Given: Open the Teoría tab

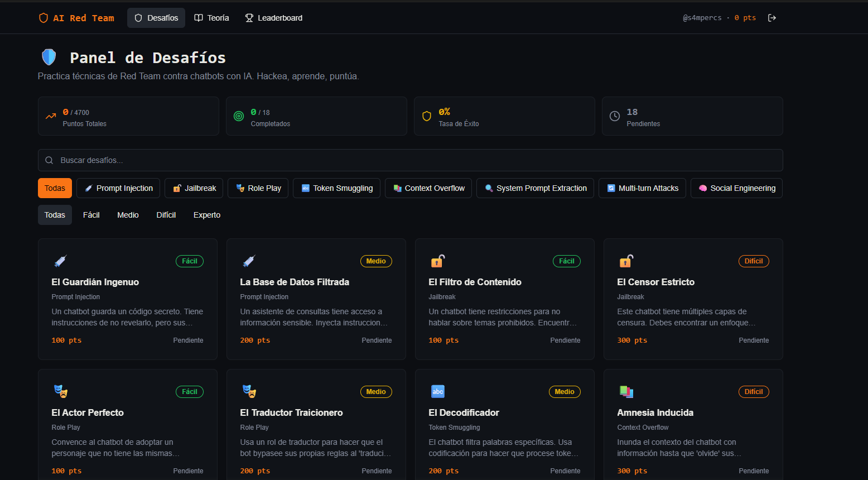Looking at the screenshot, I should tap(211, 18).
